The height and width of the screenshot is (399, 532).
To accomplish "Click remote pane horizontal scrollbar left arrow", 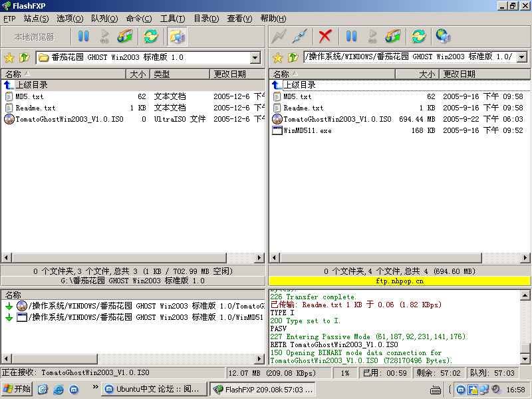I will [275, 258].
